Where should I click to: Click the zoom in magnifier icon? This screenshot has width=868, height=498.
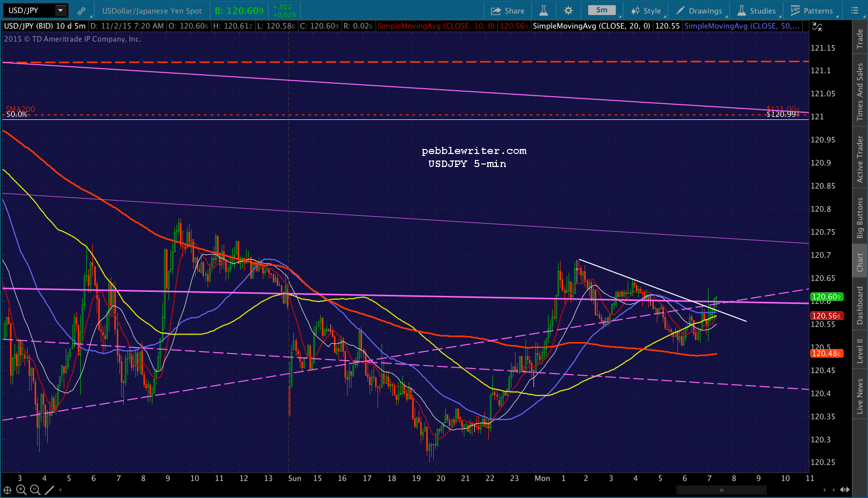tap(21, 490)
